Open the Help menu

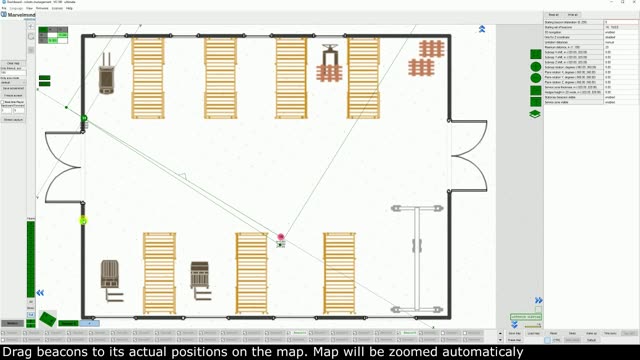point(69,8)
